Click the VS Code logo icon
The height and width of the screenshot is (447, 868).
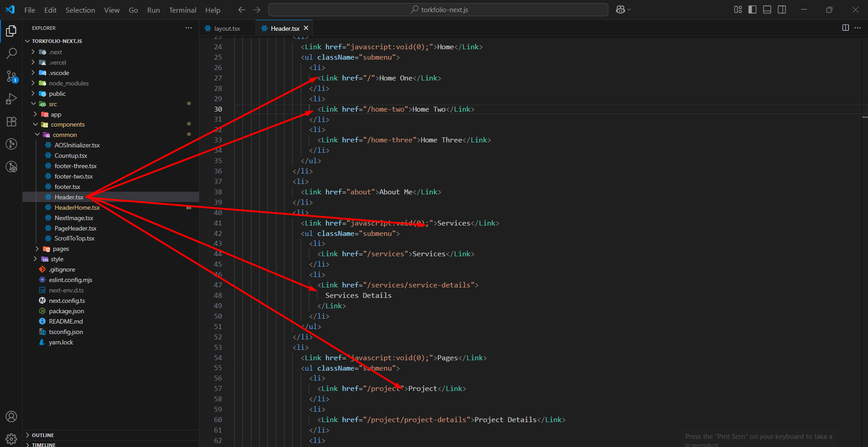pos(10,9)
